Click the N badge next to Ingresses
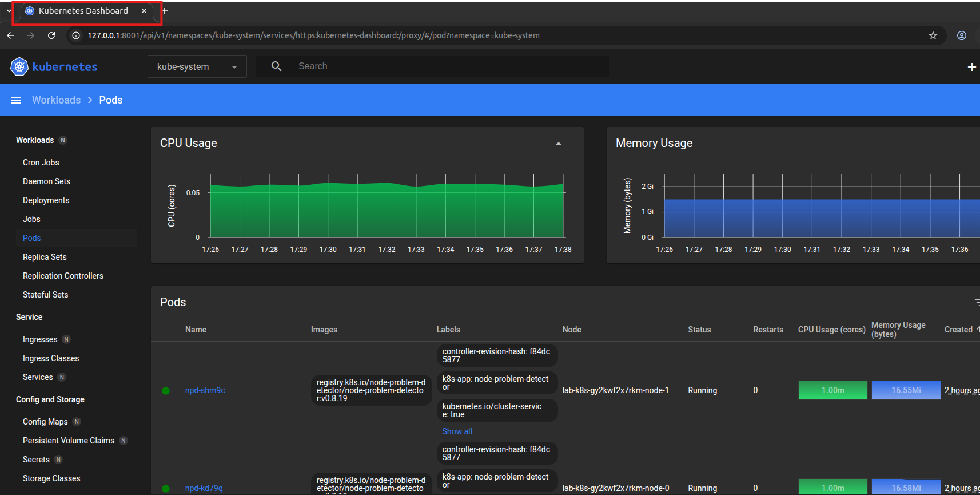This screenshot has width=980, height=495. tap(66, 339)
